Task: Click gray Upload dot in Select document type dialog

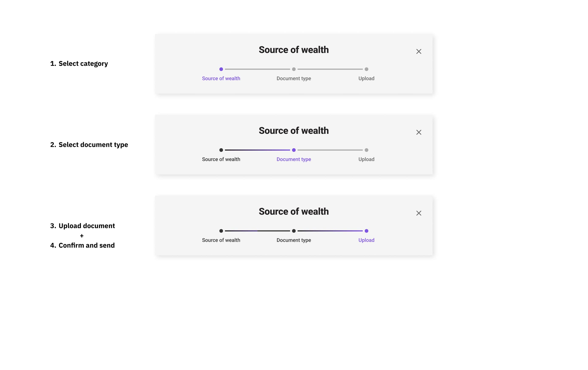Action: pyautogui.click(x=366, y=150)
